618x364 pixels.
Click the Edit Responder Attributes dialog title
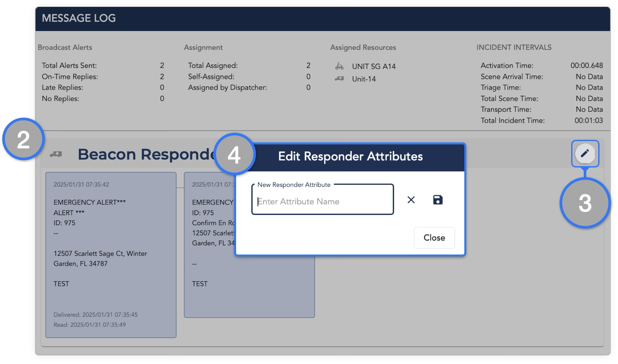350,156
